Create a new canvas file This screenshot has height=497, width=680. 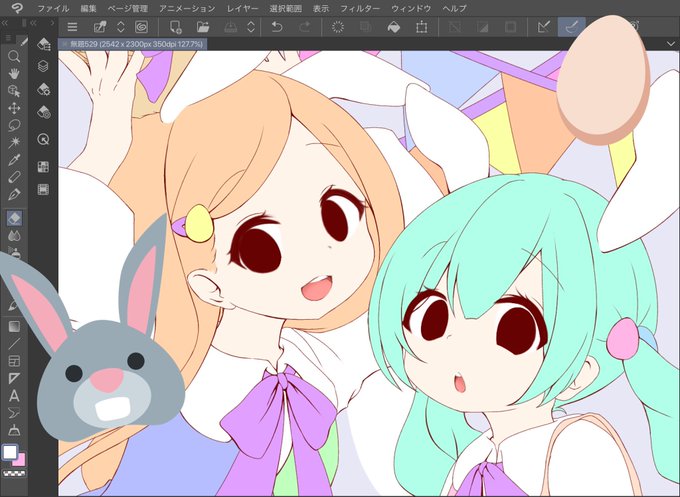point(175,27)
